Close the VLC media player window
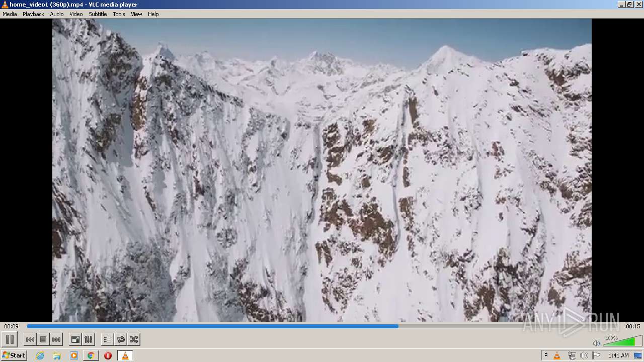This screenshot has height=362, width=644. coord(639,5)
